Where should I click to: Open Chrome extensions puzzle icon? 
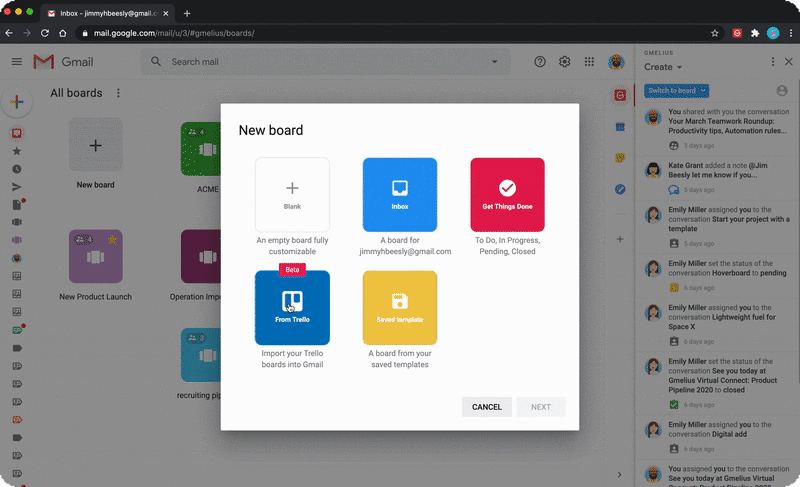click(755, 33)
